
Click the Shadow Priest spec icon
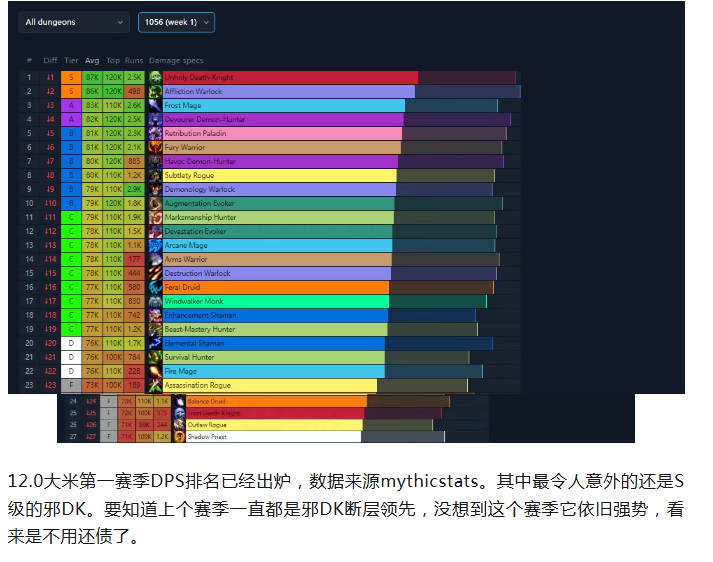(180, 436)
